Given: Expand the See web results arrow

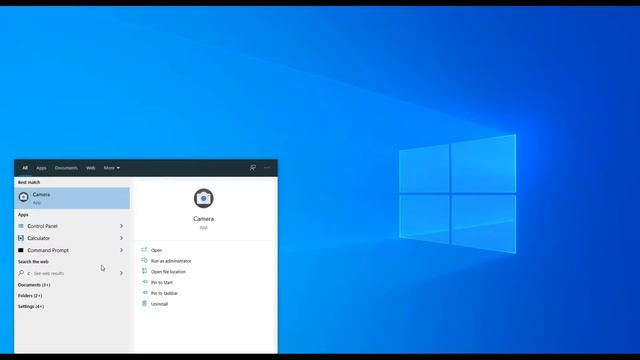Looking at the screenshot, I should pyautogui.click(x=121, y=273).
